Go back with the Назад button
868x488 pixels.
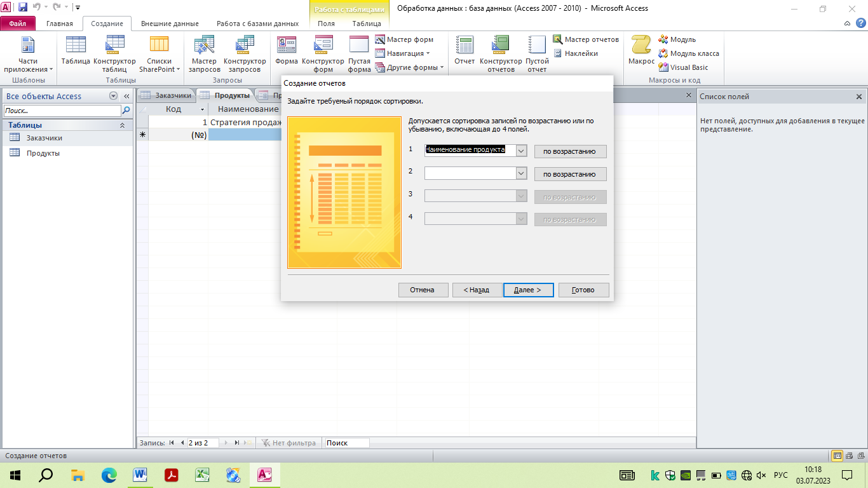click(476, 290)
